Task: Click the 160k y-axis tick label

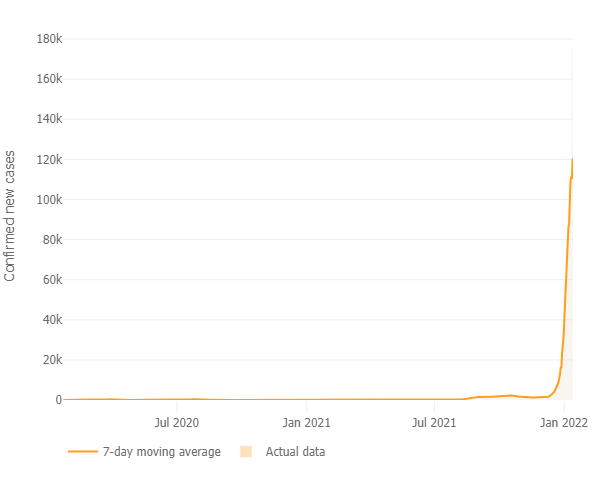Action: 49,79
